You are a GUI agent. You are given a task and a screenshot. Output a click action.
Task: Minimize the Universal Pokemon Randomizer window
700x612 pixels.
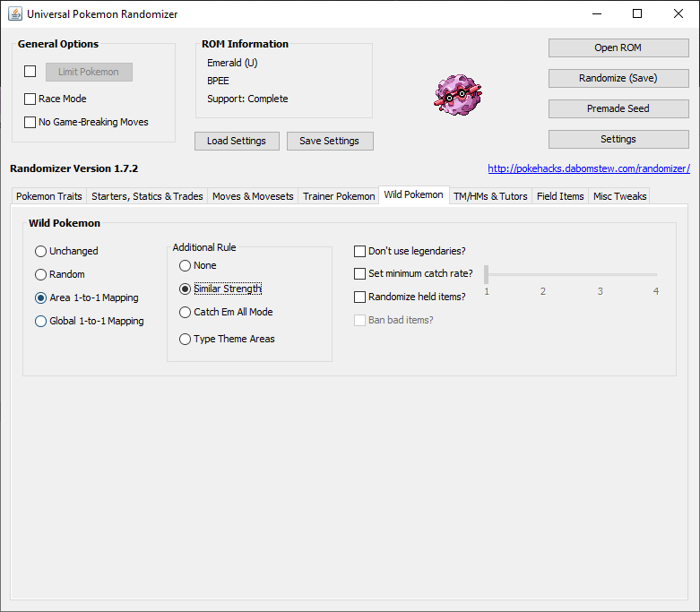tap(597, 13)
